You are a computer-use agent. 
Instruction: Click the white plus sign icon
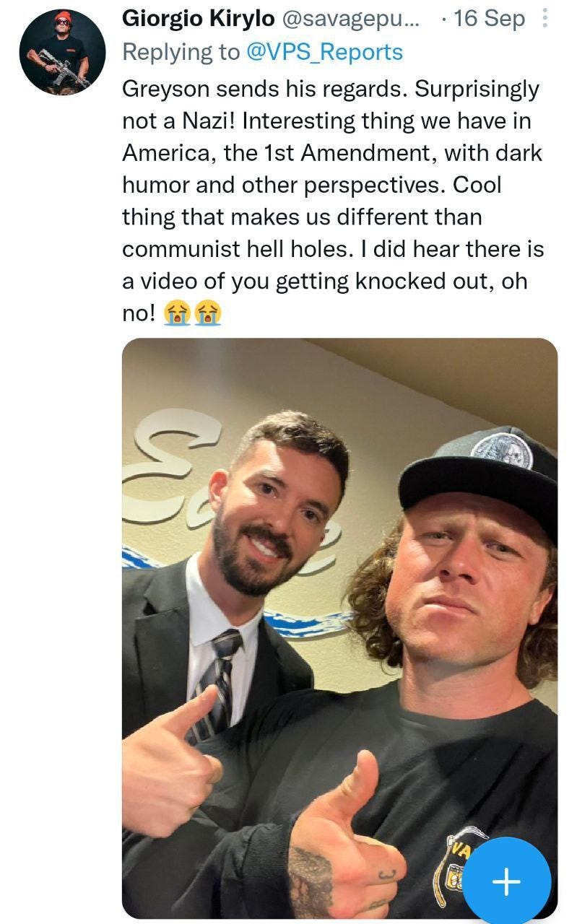pyautogui.click(x=506, y=881)
